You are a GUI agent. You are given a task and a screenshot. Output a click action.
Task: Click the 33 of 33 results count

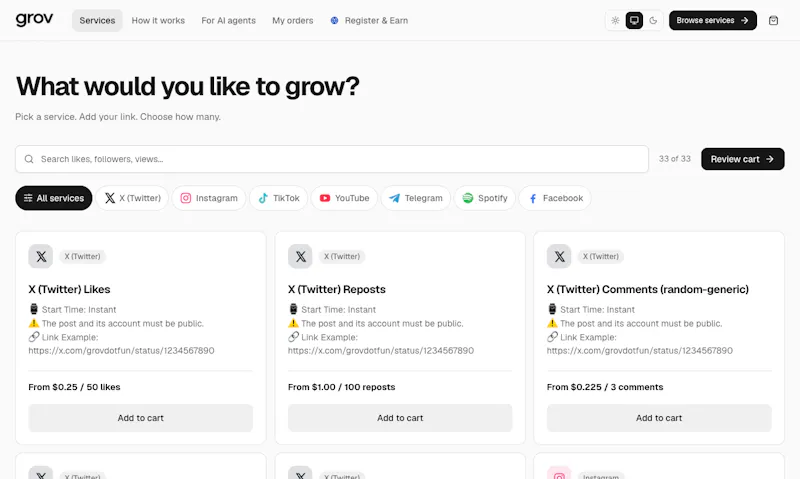click(674, 159)
